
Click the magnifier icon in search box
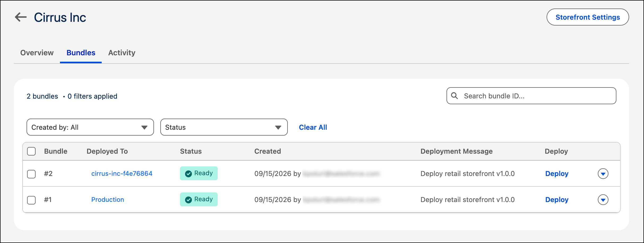454,96
